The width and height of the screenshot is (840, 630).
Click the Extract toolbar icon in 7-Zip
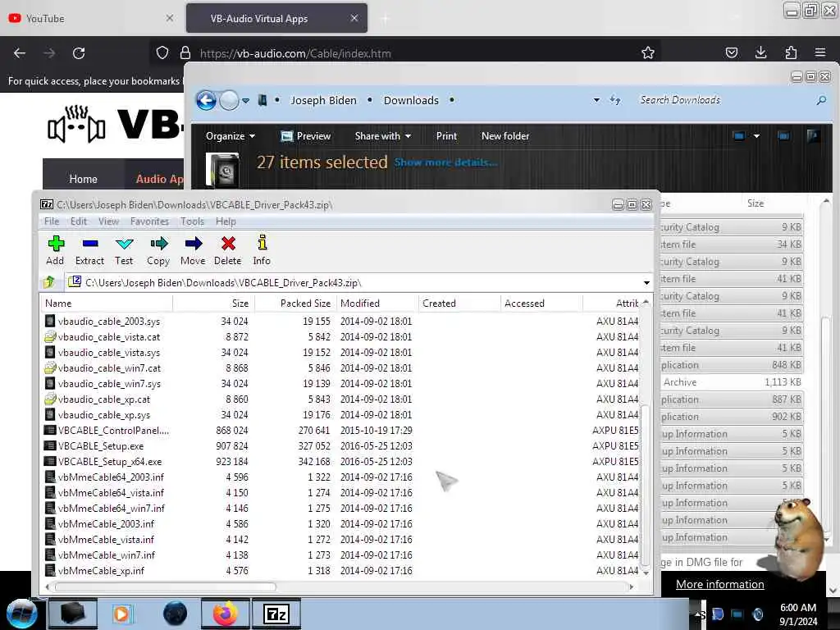(89, 250)
